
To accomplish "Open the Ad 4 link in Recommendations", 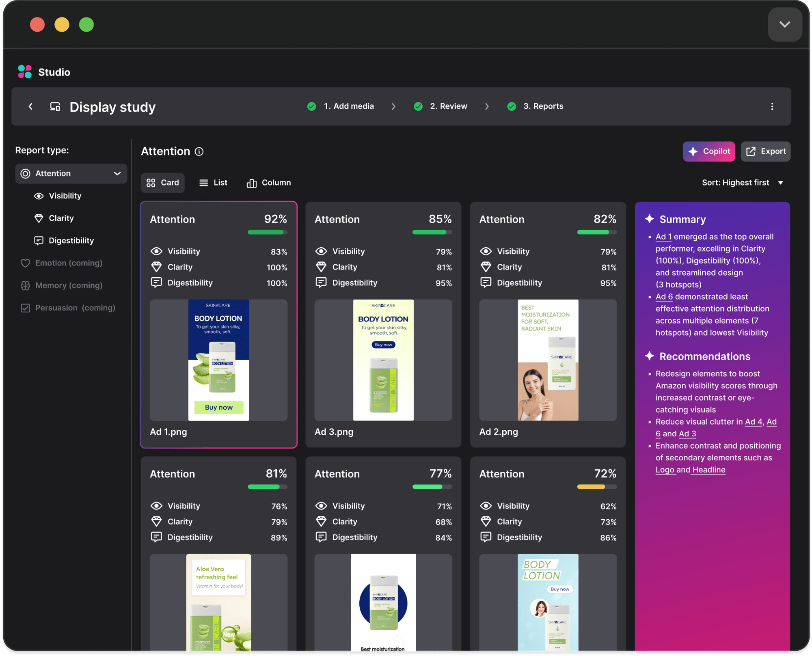I will [754, 422].
